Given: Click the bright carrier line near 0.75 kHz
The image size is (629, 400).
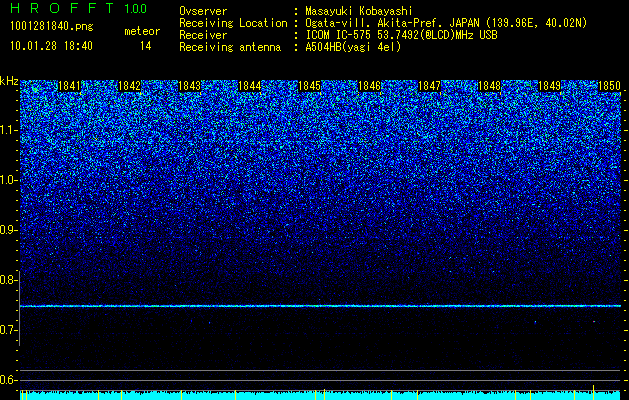Looking at the screenshot, I should click(320, 306).
